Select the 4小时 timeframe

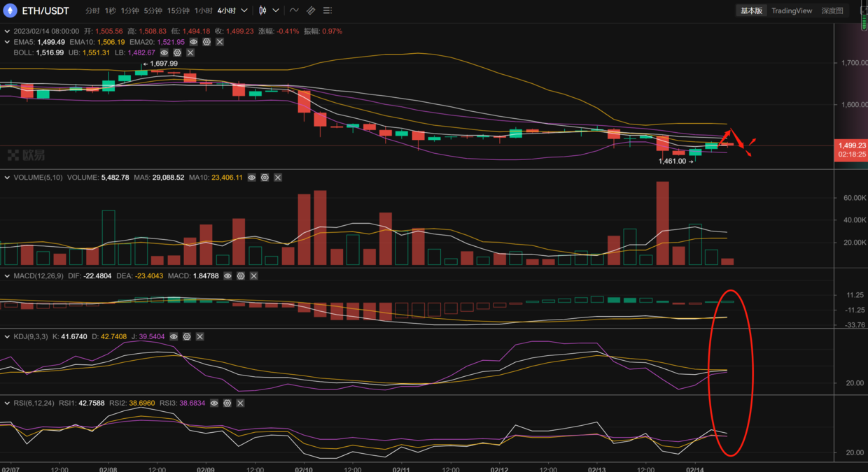pos(226,11)
